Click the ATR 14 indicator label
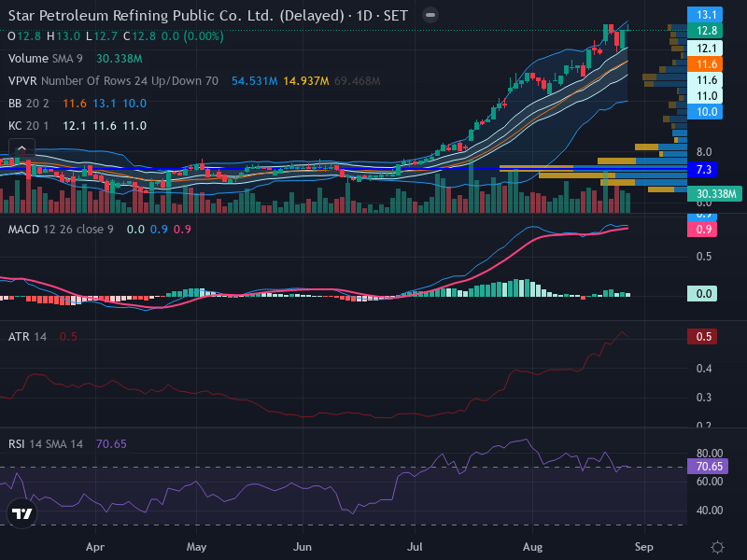Screen dimensions: 747x560 27,337
